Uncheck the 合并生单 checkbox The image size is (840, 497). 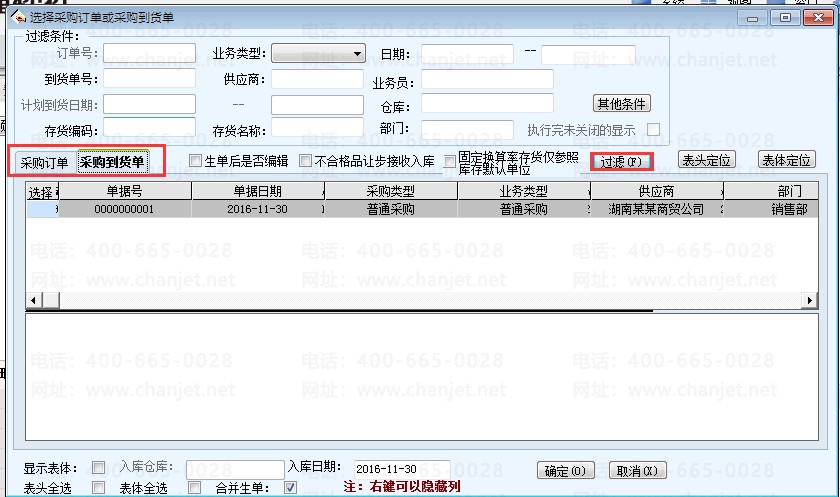click(x=290, y=487)
